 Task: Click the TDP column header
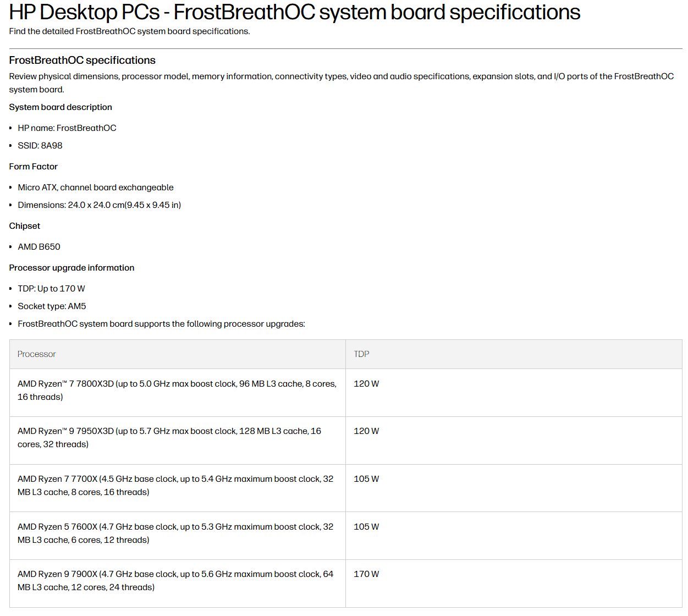pos(361,354)
